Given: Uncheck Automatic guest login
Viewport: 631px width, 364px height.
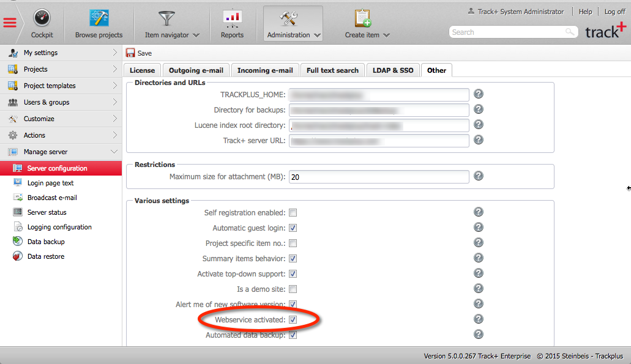Looking at the screenshot, I should [293, 228].
